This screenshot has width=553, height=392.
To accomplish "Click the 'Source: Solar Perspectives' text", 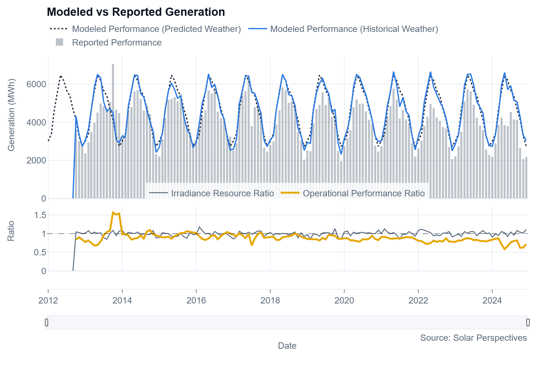I will click(x=474, y=338).
